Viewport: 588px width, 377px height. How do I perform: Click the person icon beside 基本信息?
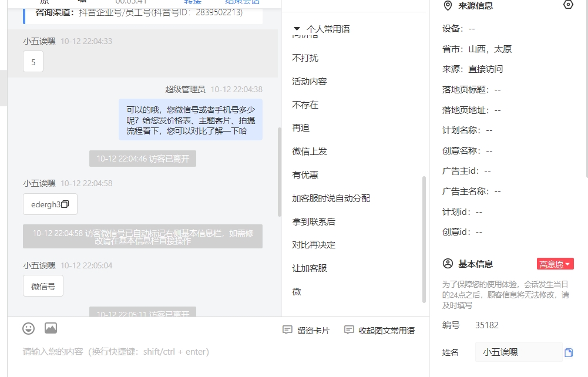[448, 264]
